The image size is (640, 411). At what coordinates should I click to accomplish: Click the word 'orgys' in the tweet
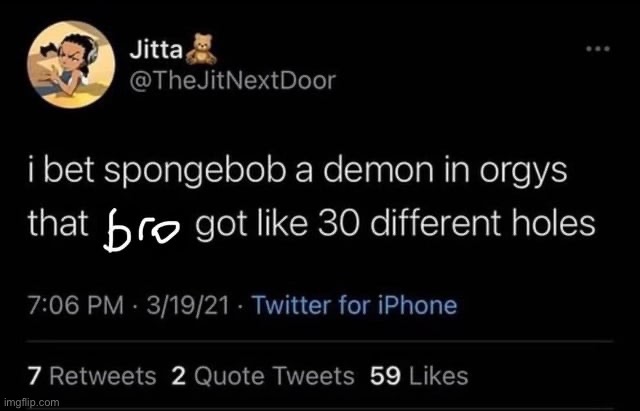pos(523,173)
